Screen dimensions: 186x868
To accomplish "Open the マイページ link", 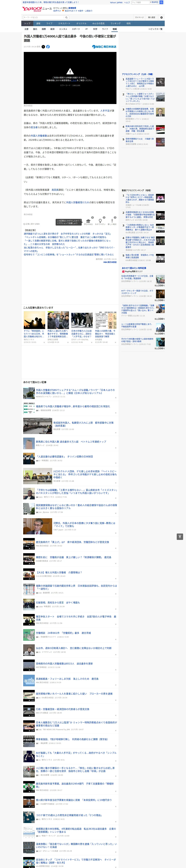I will 139,18.
